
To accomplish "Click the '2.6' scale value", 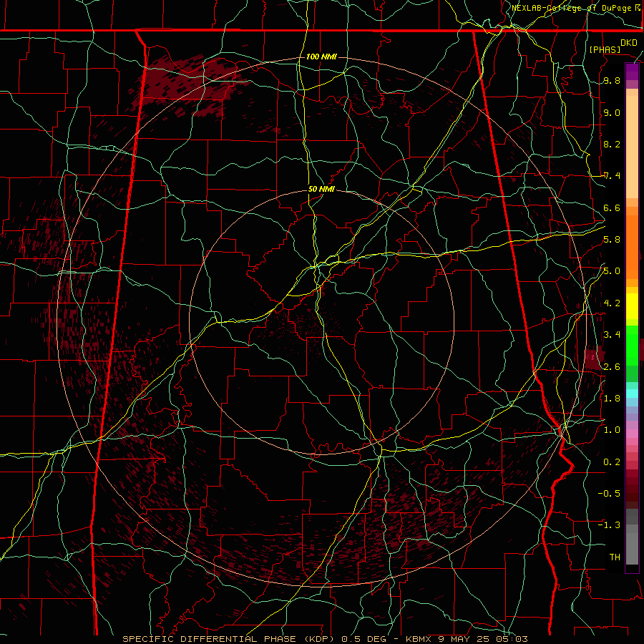I will [x=612, y=367].
